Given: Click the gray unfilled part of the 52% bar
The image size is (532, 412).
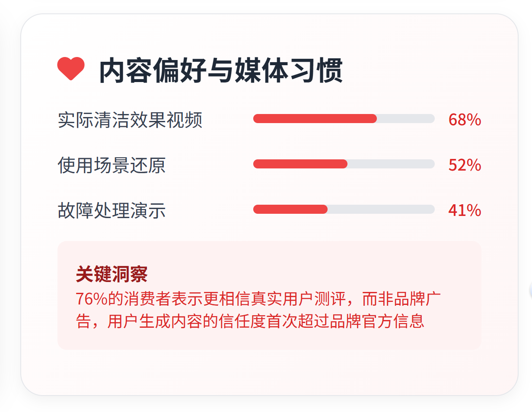Looking at the screenshot, I should click(391, 164).
